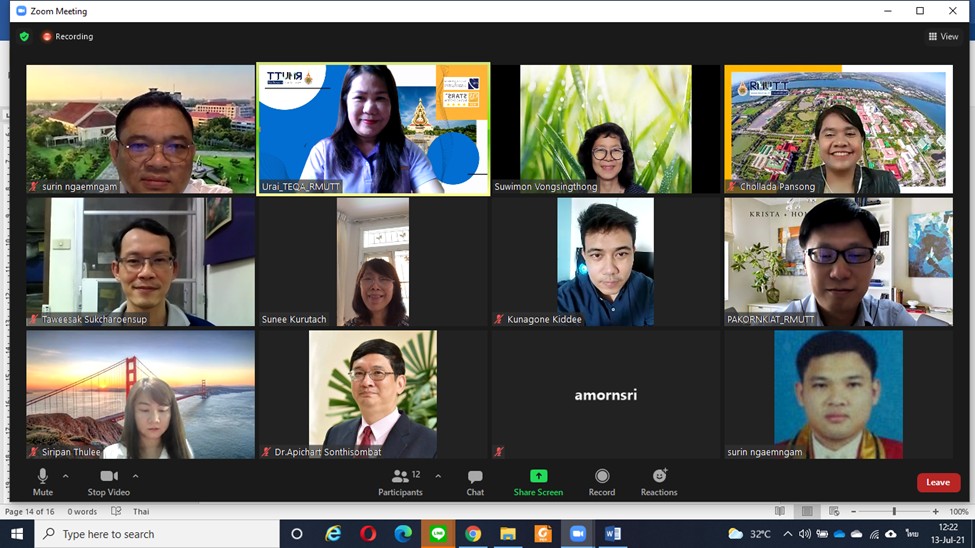This screenshot has height=548, width=975.
Task: Click the proofing book icon in Word status bar
Action: coord(116,511)
